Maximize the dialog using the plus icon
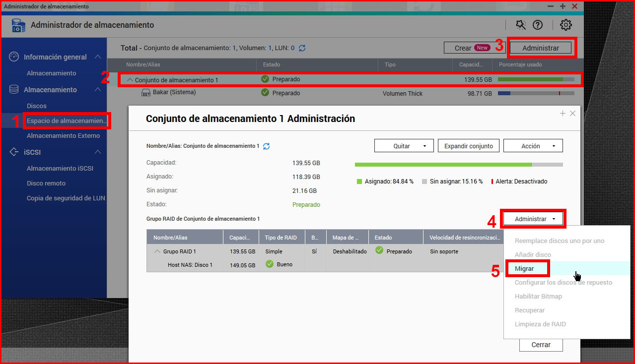 (563, 114)
